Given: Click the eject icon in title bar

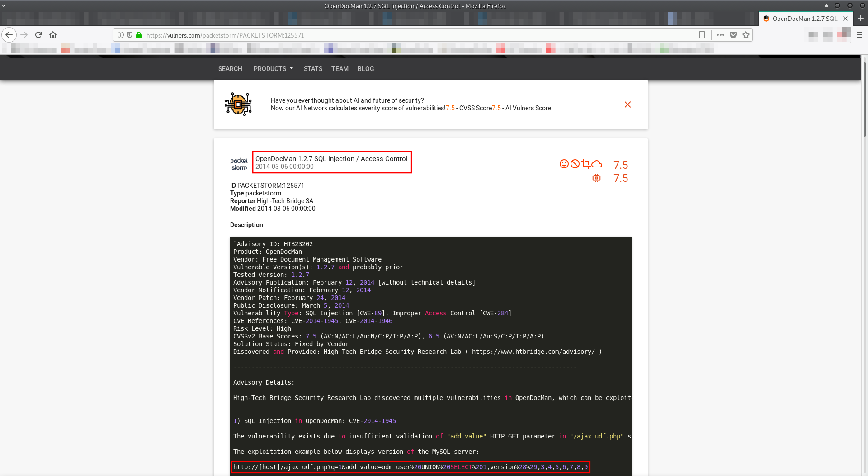Looking at the screenshot, I should click(x=826, y=6).
